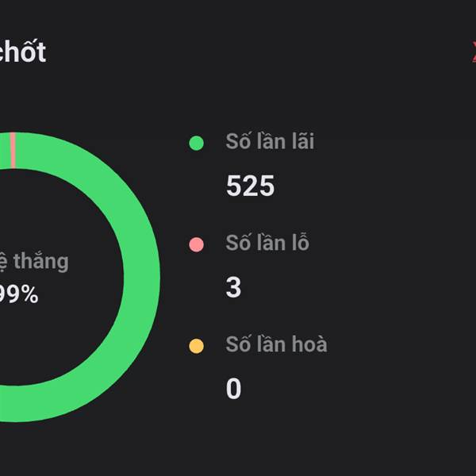Click the word "lãi" in the legend
Image resolution: width=476 pixels, height=476 pixels.
click(x=303, y=141)
